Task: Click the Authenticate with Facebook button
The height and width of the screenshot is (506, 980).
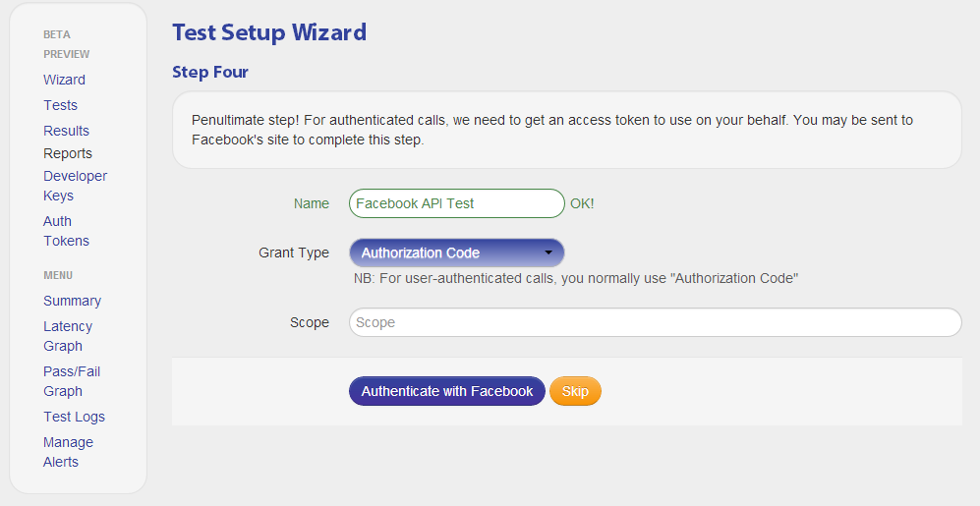Action: tap(447, 391)
